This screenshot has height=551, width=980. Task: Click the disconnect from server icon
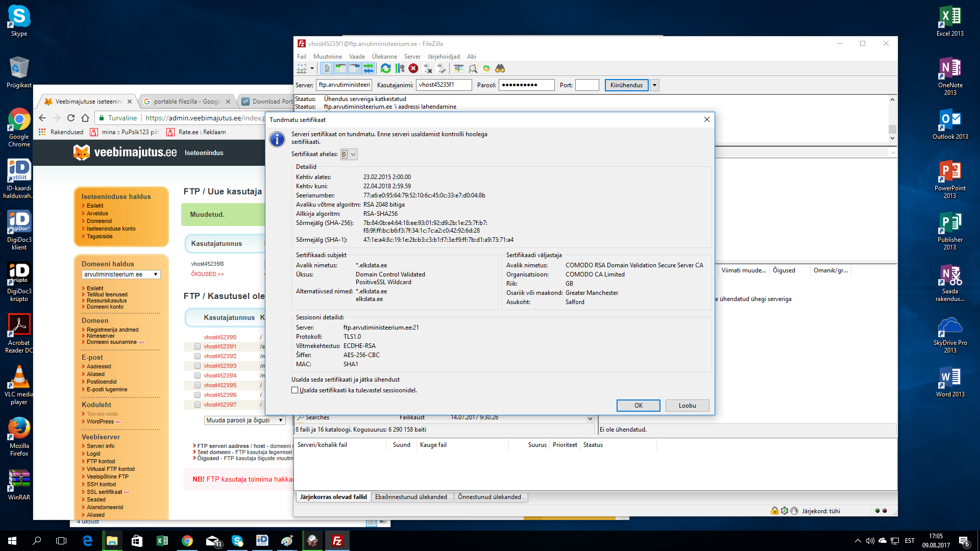428,68
